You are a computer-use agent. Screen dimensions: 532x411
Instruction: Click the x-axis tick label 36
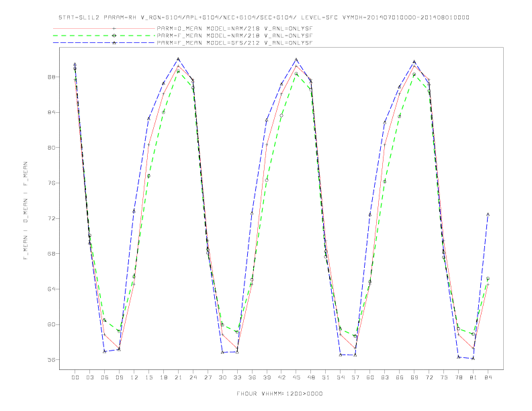(x=252, y=377)
